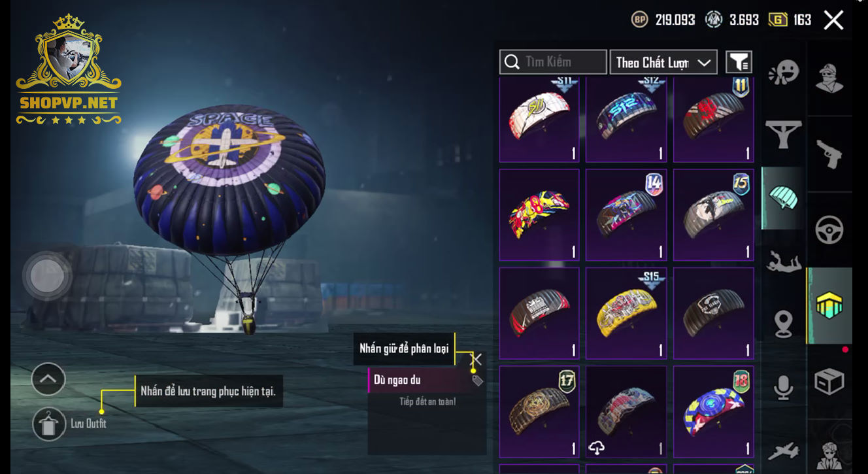This screenshot has height=474, width=868.
Task: Expand the Theo Chất Lượng sort dropdown
Action: click(x=663, y=62)
